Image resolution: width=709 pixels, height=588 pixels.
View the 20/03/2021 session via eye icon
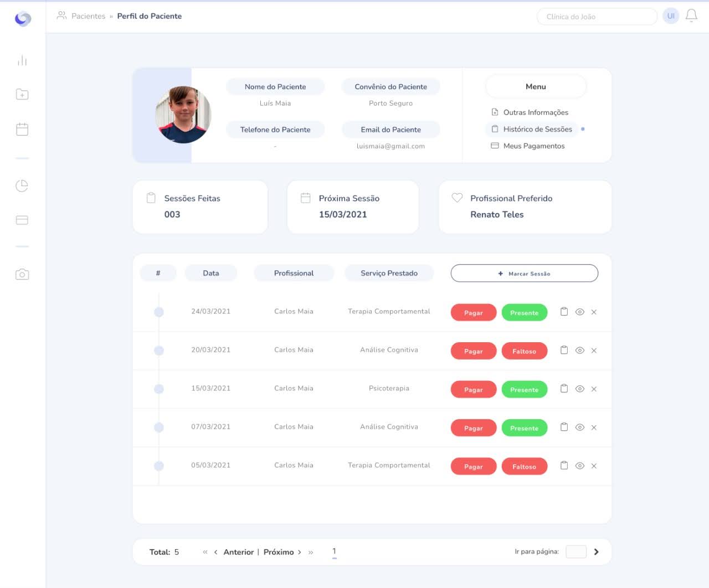tap(580, 350)
